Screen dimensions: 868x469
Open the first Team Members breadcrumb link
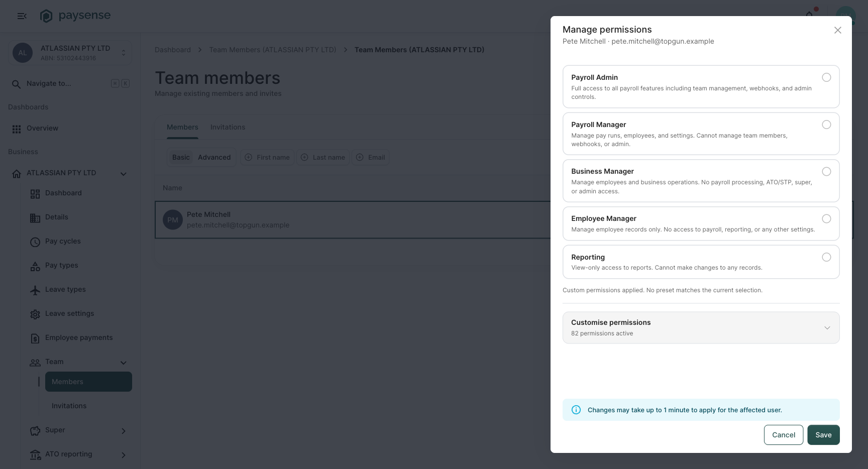tap(273, 50)
